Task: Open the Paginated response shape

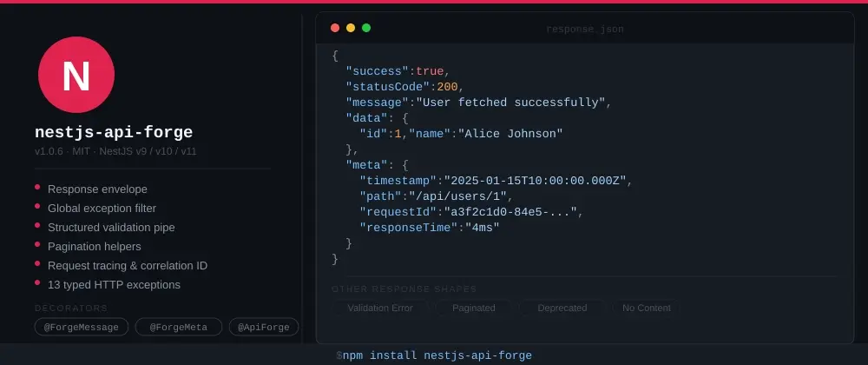Action: click(x=474, y=308)
